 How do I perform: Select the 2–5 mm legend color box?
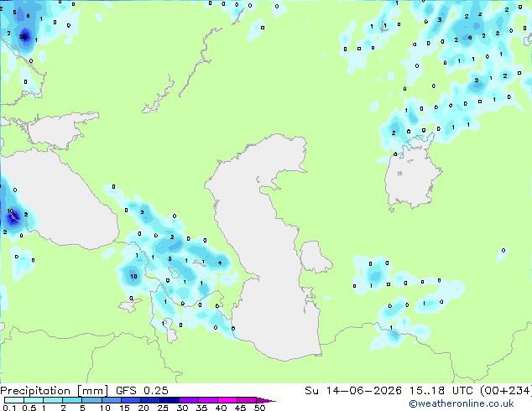(72, 400)
